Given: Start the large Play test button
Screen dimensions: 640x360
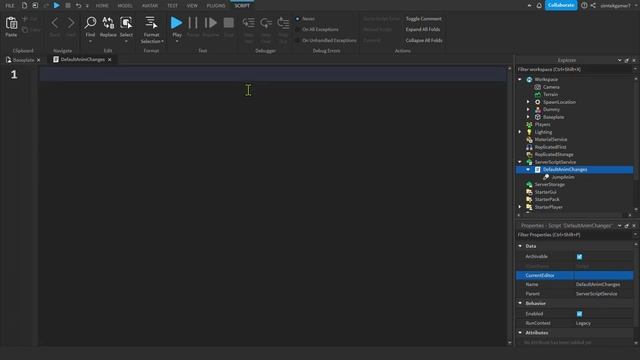Looking at the screenshot, I should click(x=176, y=23).
